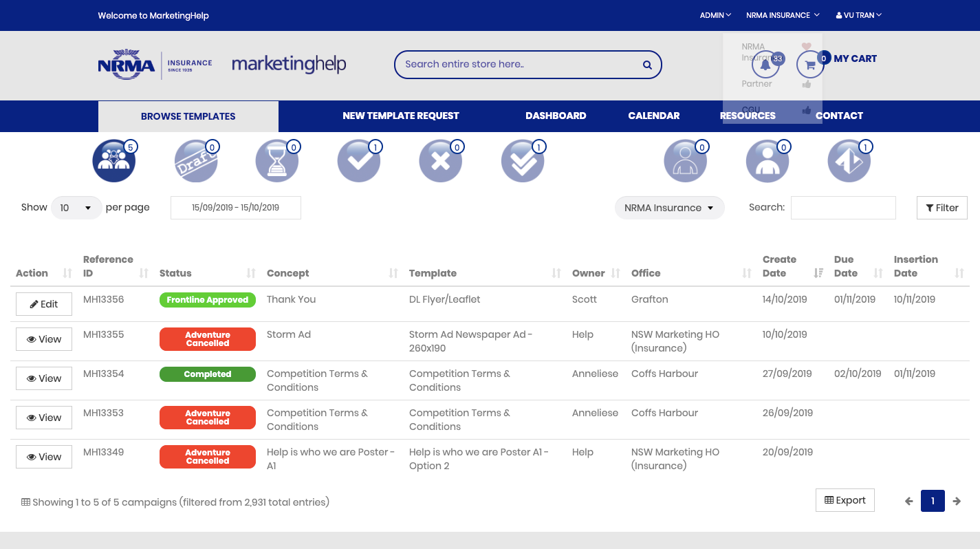View campaign MH13355
Screen dimensions: 980x549
click(x=44, y=339)
